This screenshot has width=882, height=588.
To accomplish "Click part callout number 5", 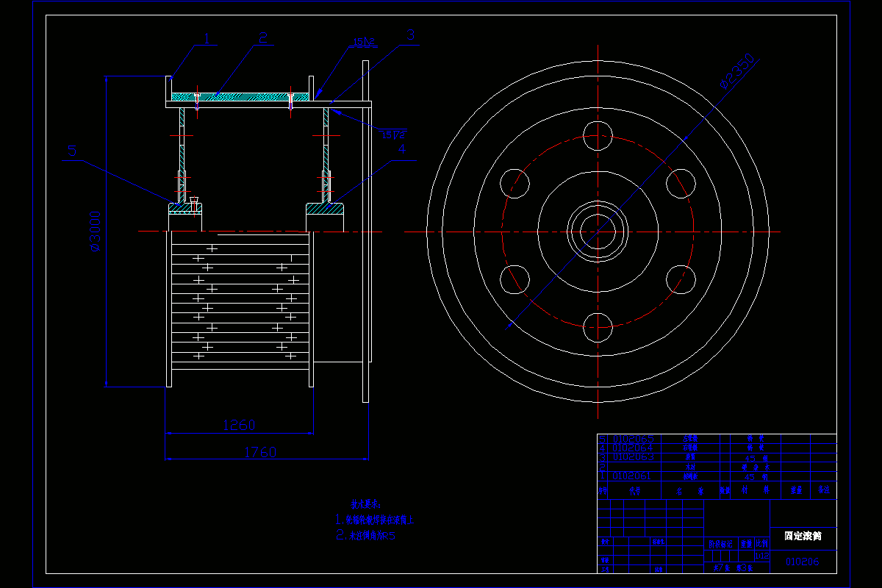I will tap(72, 150).
